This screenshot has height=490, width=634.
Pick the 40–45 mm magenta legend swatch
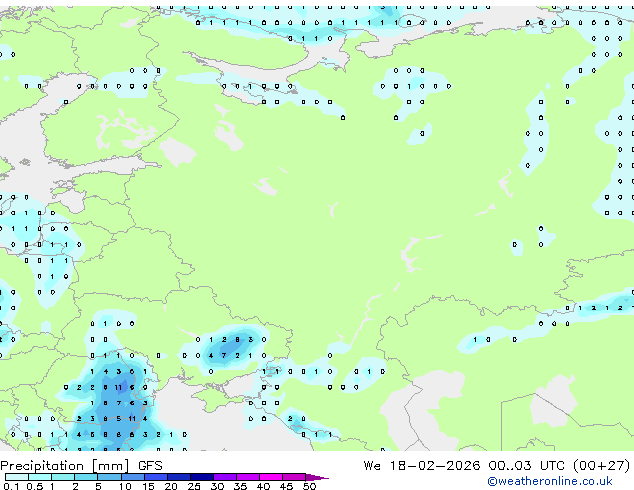(x=271, y=477)
